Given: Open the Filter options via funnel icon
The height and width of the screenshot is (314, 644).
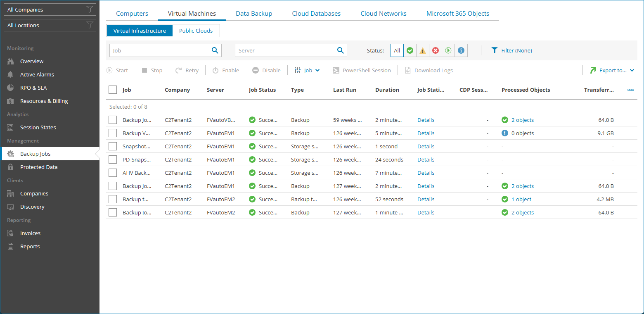Looking at the screenshot, I should coord(495,50).
